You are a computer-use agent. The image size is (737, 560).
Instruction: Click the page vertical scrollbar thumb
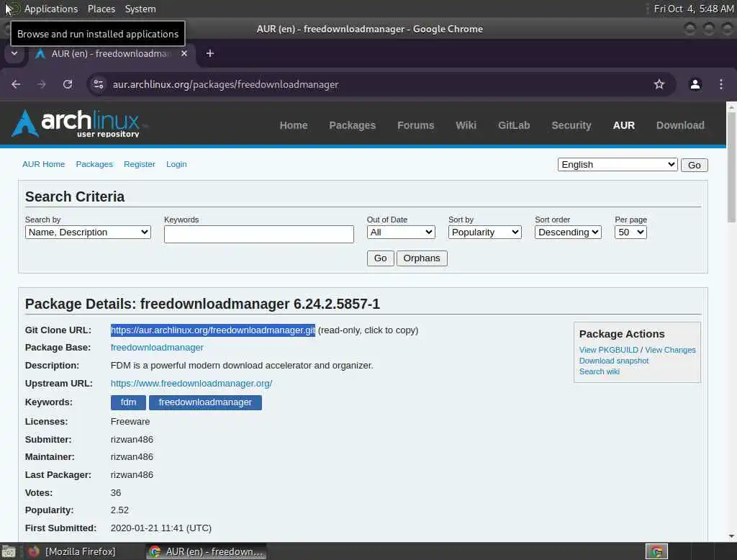(x=731, y=168)
